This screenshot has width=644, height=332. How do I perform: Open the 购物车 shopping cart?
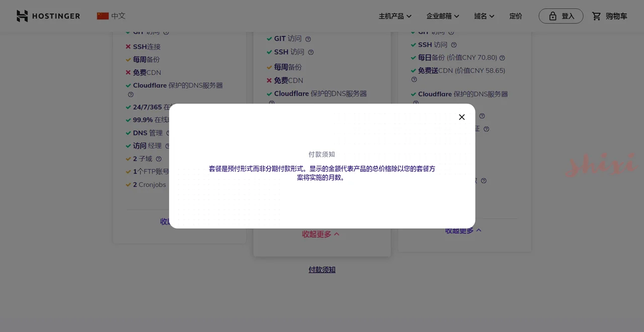click(609, 16)
